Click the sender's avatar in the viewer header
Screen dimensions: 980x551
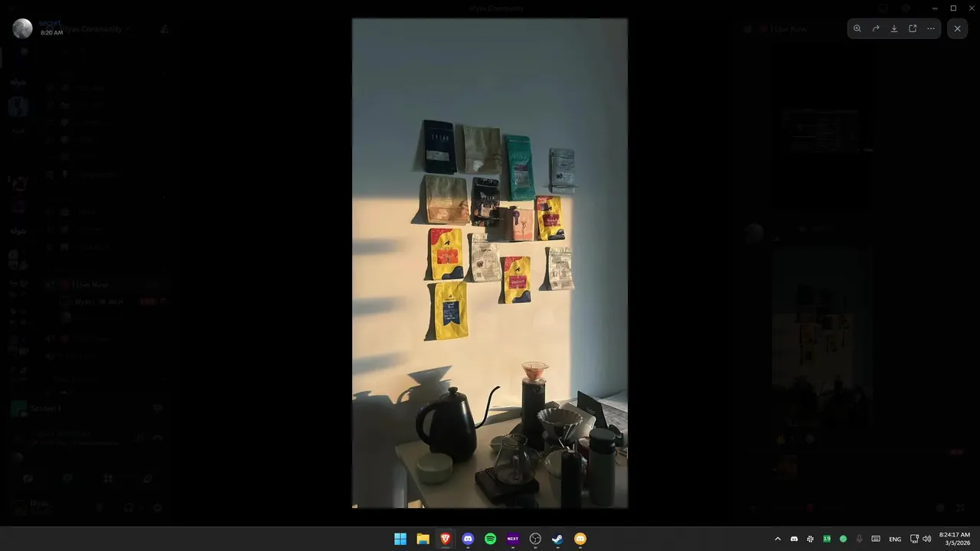coord(22,28)
